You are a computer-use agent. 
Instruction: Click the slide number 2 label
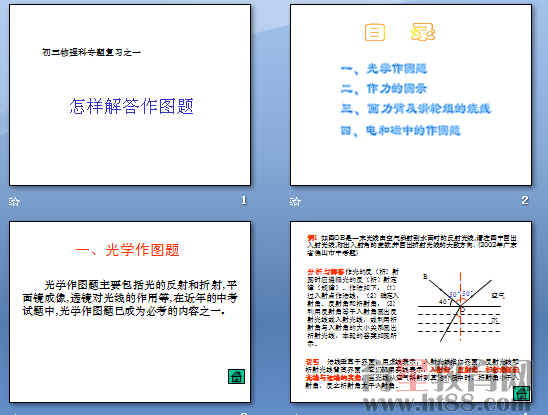coord(525,200)
